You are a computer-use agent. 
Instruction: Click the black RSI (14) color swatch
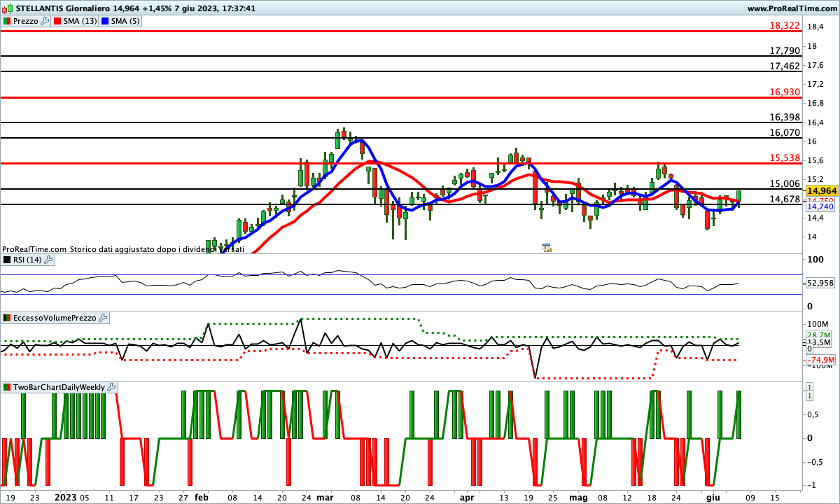(8, 260)
